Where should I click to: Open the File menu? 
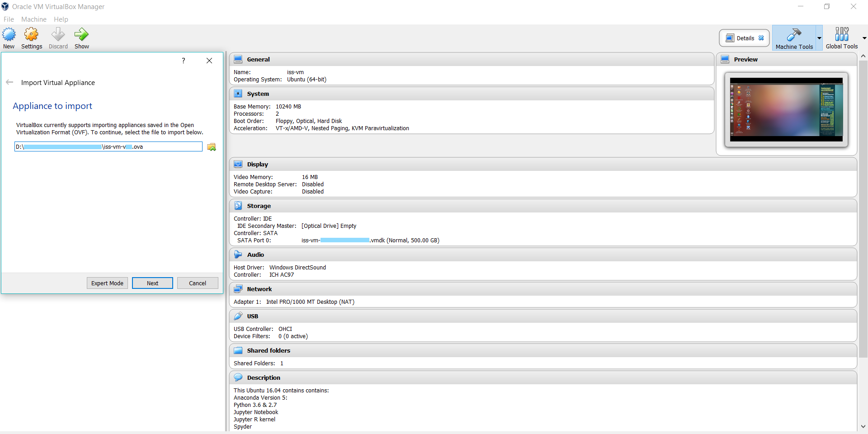tap(9, 19)
